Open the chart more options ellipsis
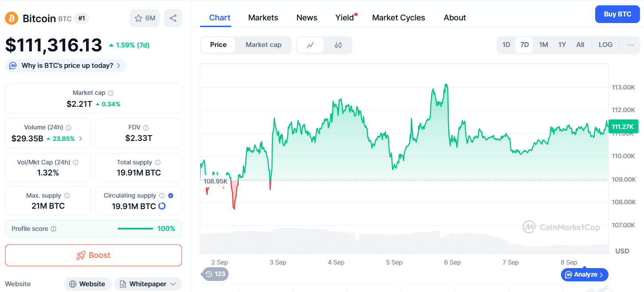This screenshot has height=292, width=644. [x=631, y=45]
